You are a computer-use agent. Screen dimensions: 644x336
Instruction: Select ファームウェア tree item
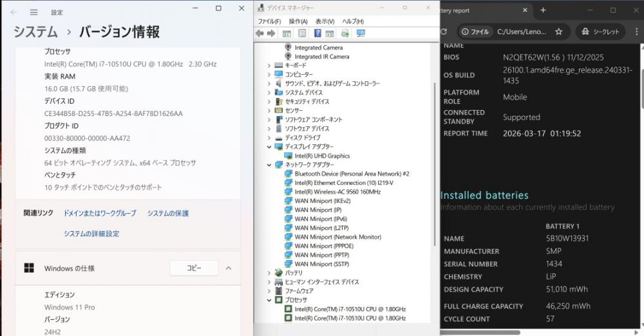(299, 291)
